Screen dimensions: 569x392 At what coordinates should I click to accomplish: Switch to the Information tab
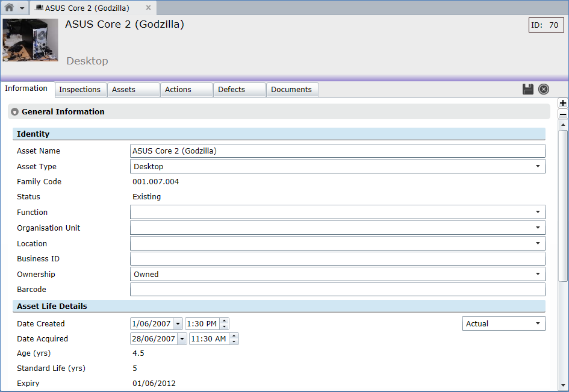26,88
